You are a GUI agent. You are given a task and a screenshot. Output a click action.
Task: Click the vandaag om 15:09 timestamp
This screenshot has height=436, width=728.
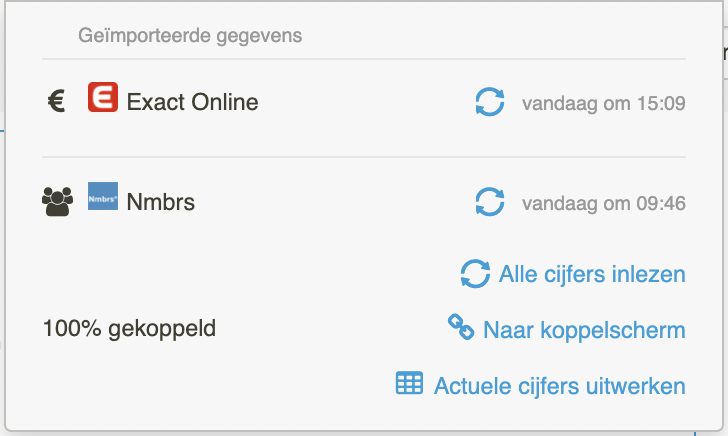coord(604,103)
